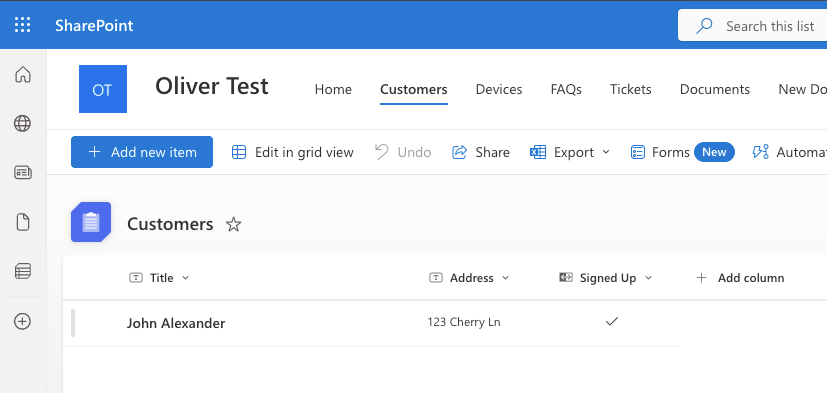Click the Customers list heading

tap(170, 224)
